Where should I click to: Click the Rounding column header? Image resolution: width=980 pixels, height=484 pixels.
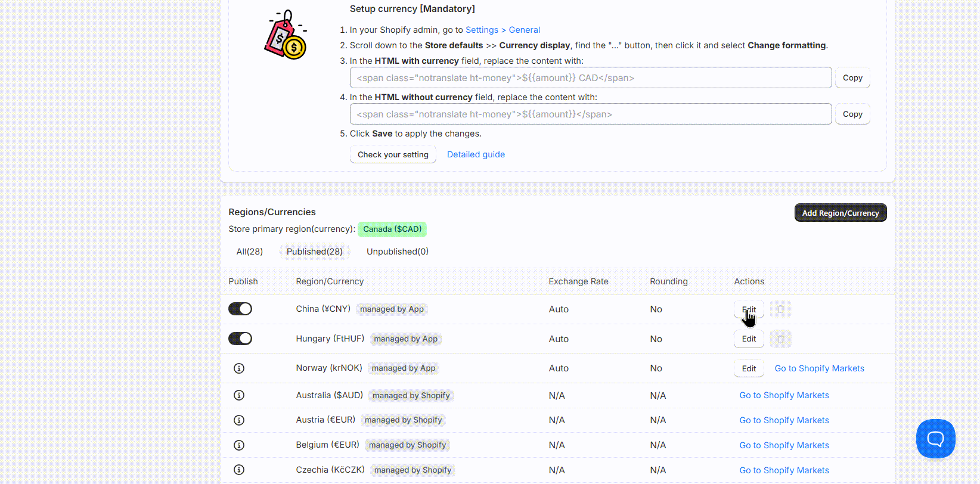coord(669,281)
